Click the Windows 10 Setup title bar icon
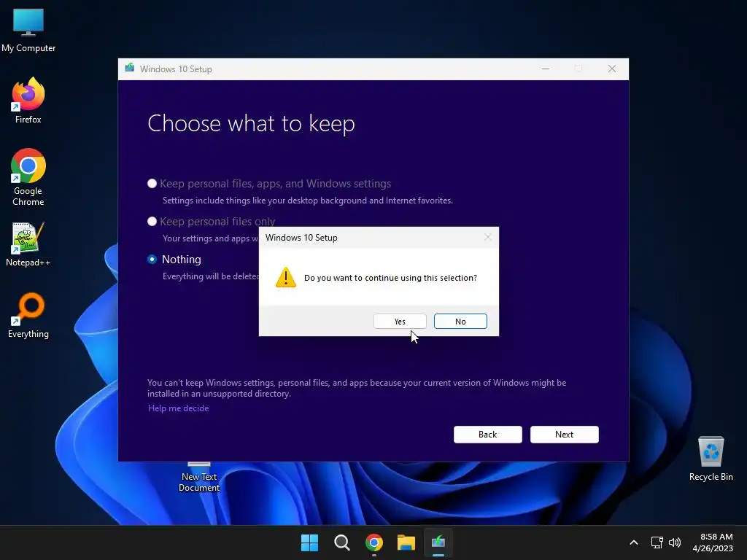The width and height of the screenshot is (747, 560). click(x=130, y=68)
